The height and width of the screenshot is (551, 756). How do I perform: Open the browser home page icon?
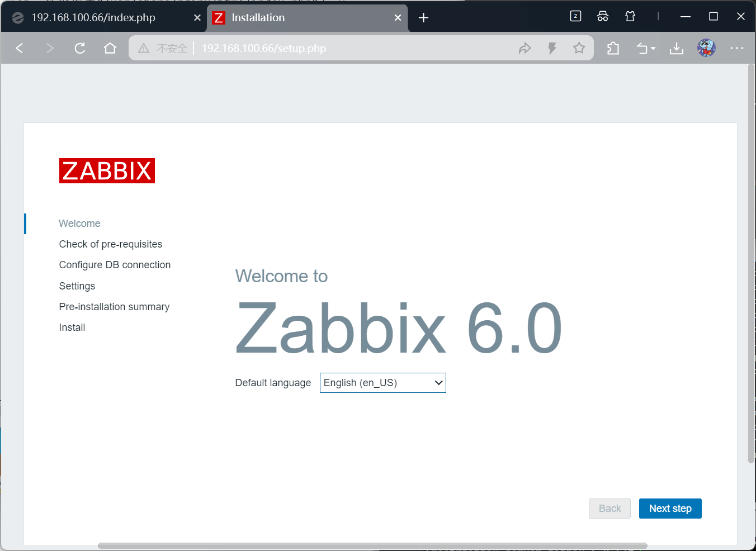point(110,48)
